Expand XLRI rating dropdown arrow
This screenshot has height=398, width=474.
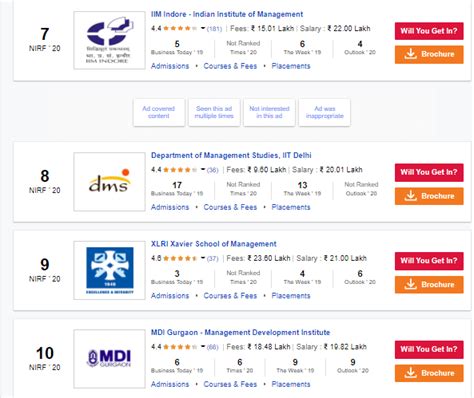[x=203, y=258]
